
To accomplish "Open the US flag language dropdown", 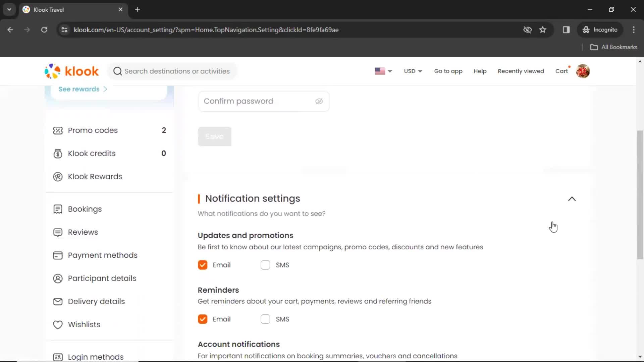I will click(383, 71).
